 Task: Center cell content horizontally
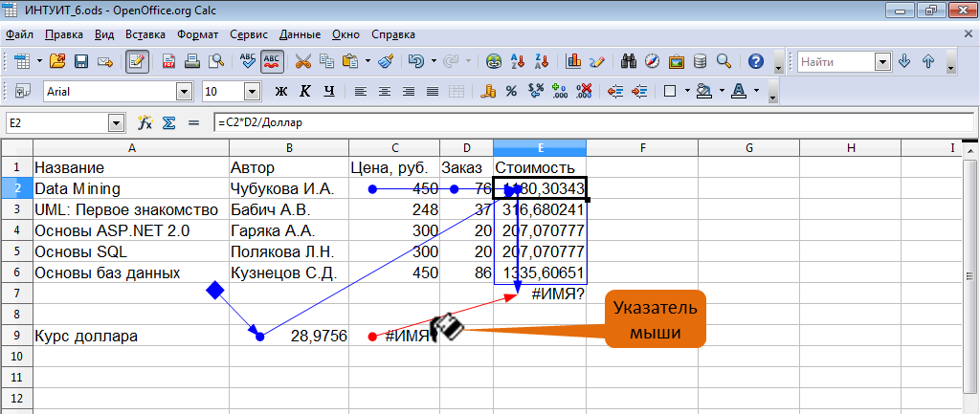[x=385, y=91]
